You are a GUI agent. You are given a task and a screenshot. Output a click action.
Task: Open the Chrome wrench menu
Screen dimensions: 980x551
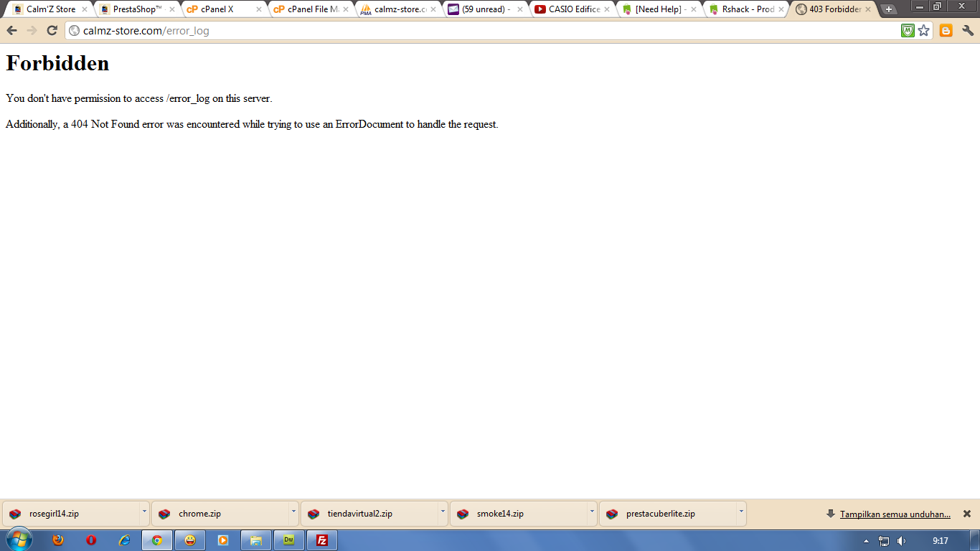(968, 30)
